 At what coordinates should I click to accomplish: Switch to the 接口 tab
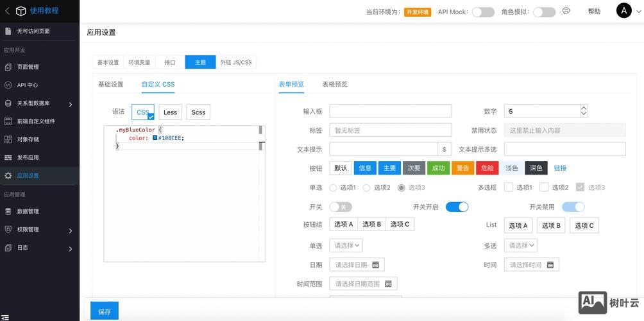[169, 62]
